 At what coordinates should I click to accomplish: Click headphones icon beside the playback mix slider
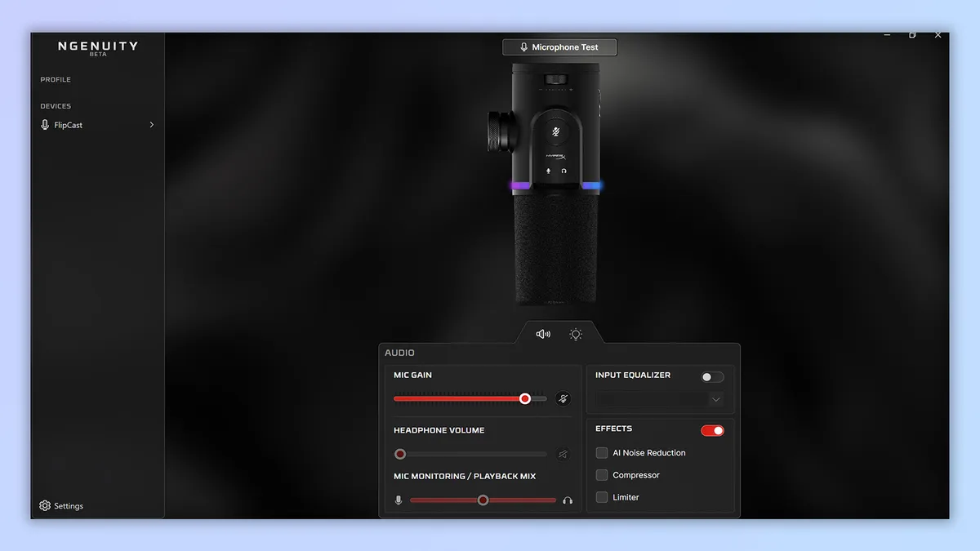tap(568, 500)
